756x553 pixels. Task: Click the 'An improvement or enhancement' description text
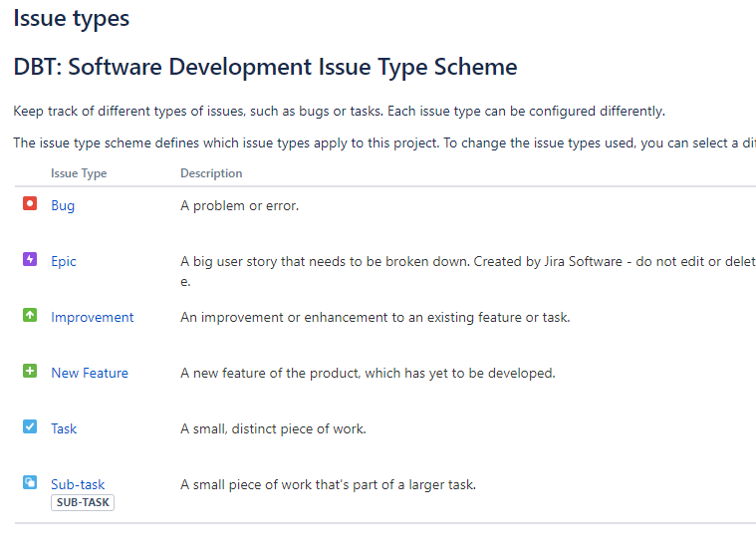pyautogui.click(x=376, y=317)
